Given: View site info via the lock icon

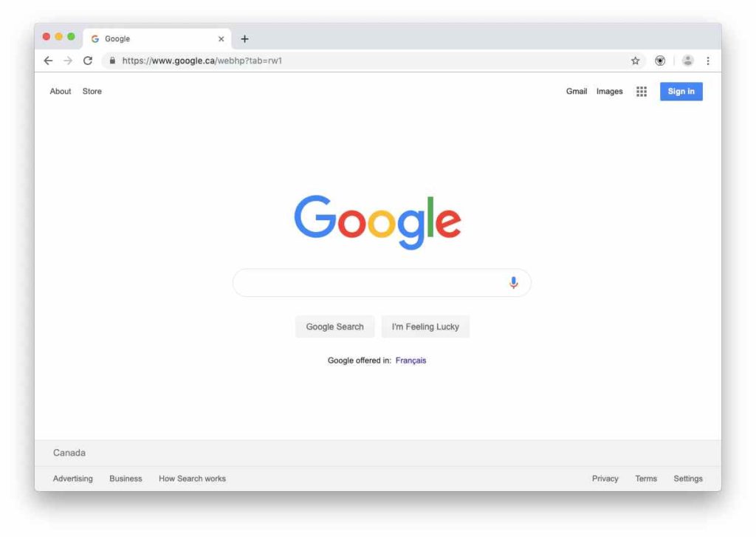Looking at the screenshot, I should (112, 61).
